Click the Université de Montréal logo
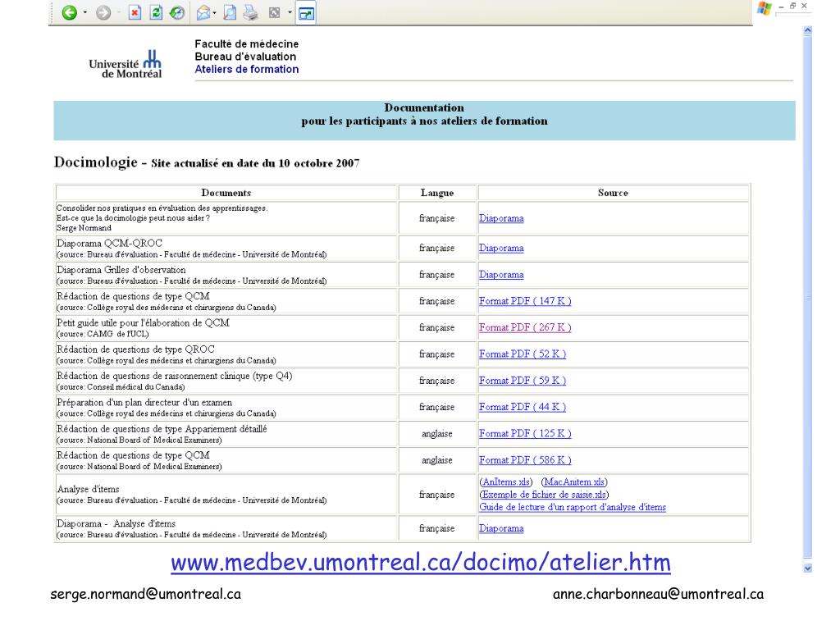 click(126, 65)
